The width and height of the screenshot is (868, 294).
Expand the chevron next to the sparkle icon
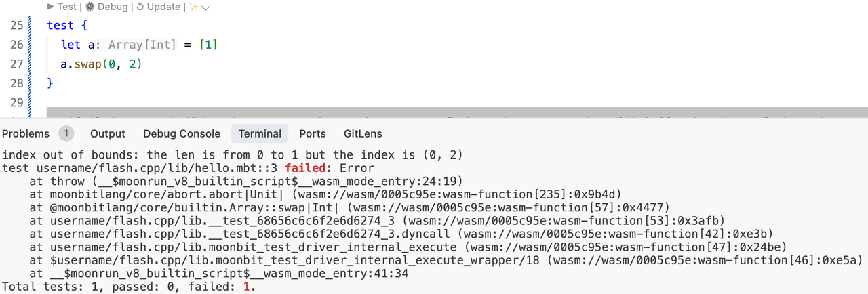click(206, 7)
